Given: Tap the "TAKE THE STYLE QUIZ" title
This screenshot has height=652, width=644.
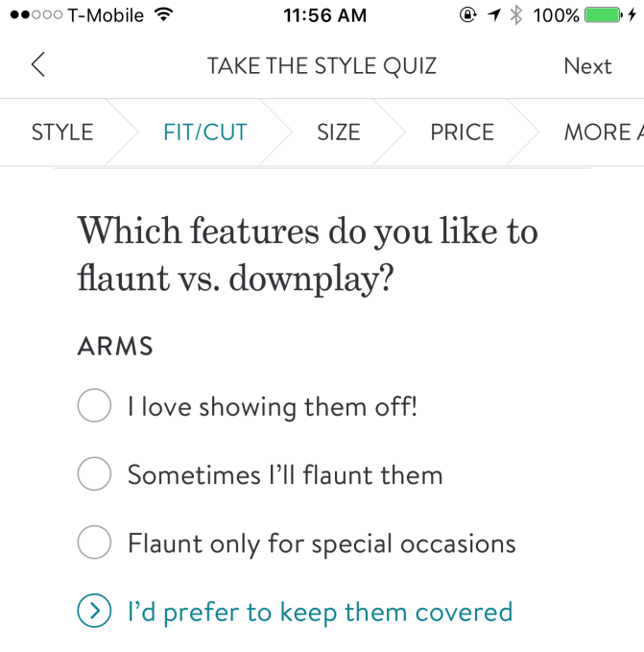Looking at the screenshot, I should 322,66.
